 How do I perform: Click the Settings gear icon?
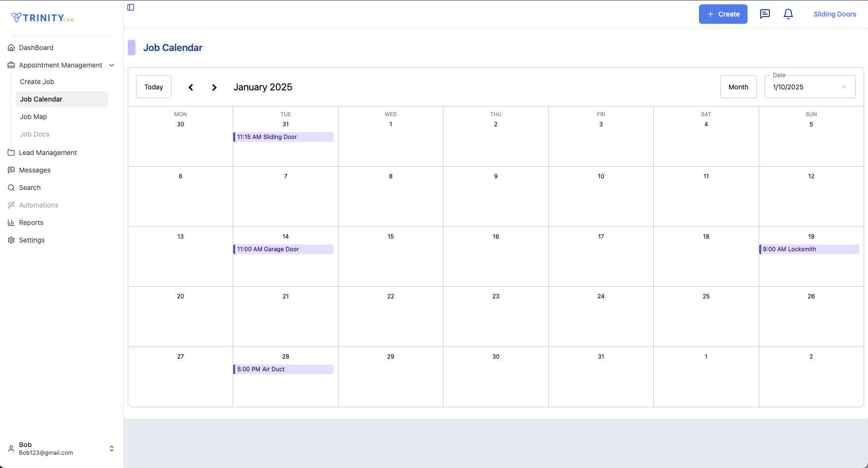(x=11, y=240)
